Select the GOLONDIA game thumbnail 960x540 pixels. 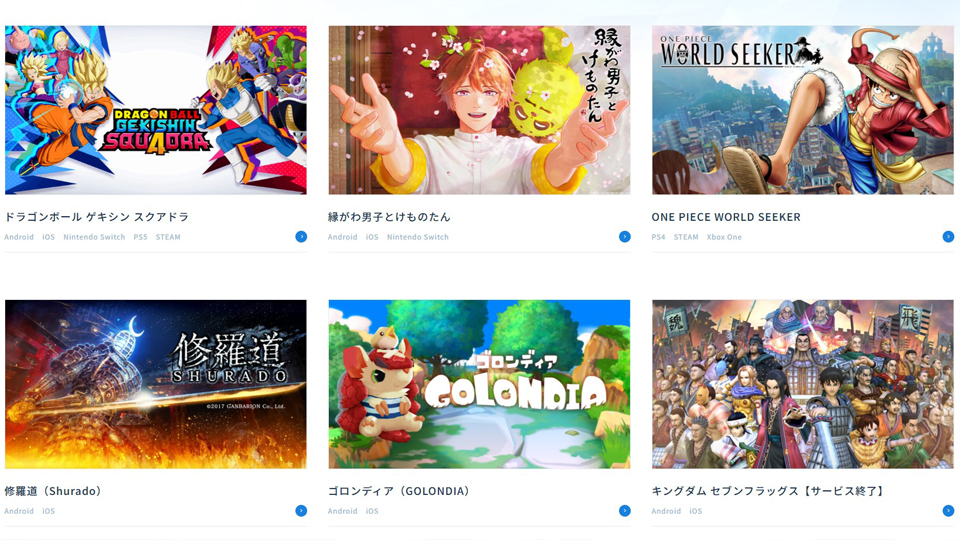coord(479,384)
